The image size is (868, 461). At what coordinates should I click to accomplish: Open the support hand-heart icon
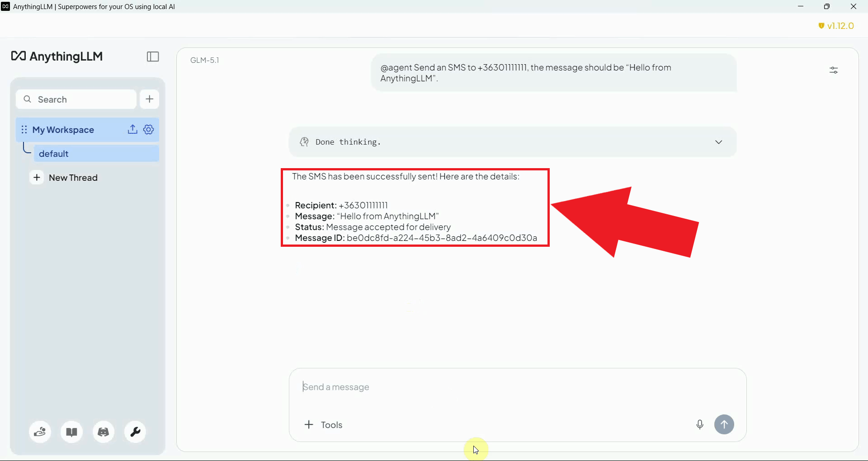click(40, 432)
